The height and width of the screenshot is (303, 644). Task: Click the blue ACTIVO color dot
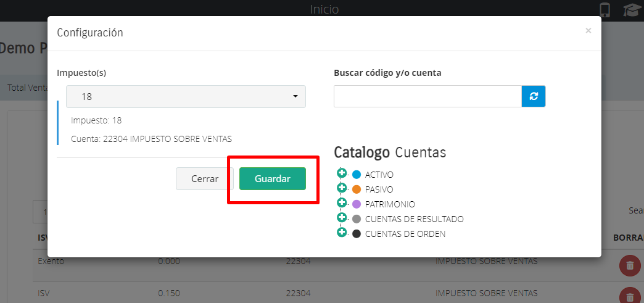click(x=357, y=175)
